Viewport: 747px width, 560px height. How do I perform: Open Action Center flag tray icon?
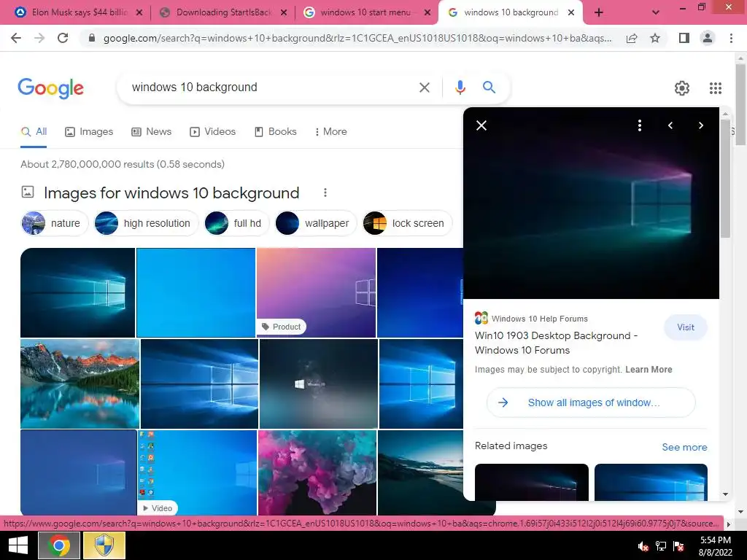[678, 546]
